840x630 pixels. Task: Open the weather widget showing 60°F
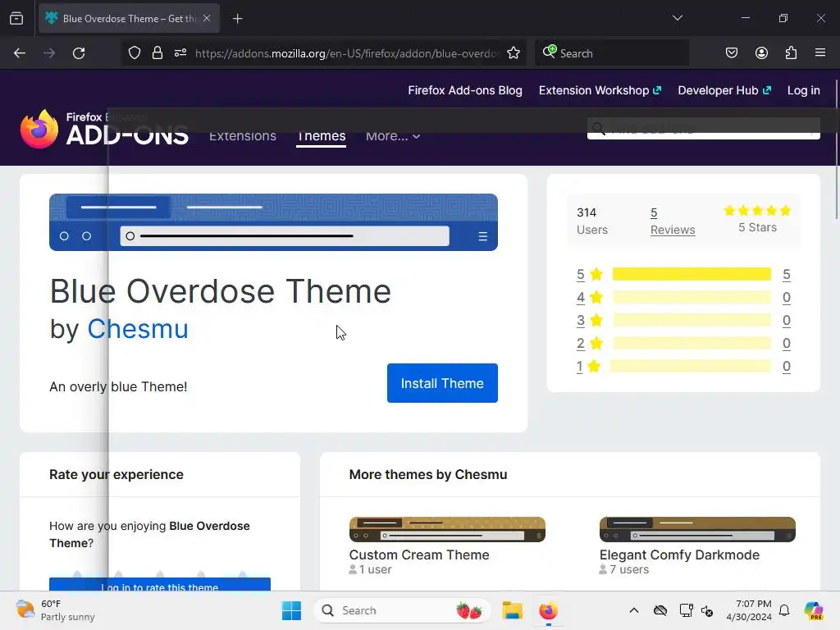55,610
